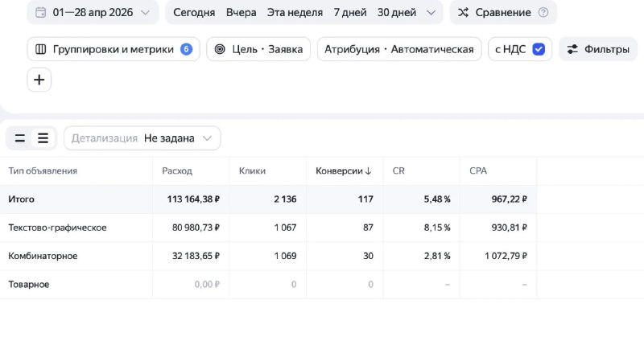Image resolution: width=644 pixels, height=345 pixels.
Task: Add a new parameter with plus button
Action: click(39, 80)
